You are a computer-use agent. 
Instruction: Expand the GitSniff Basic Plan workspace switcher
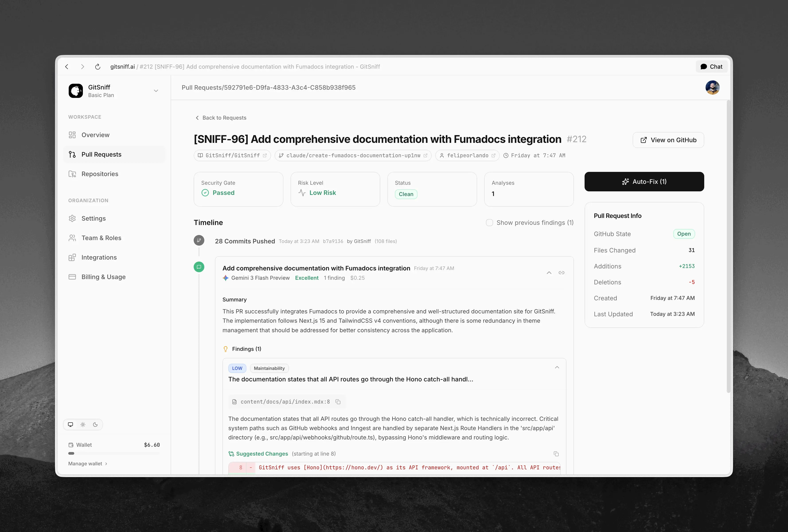coord(156,91)
